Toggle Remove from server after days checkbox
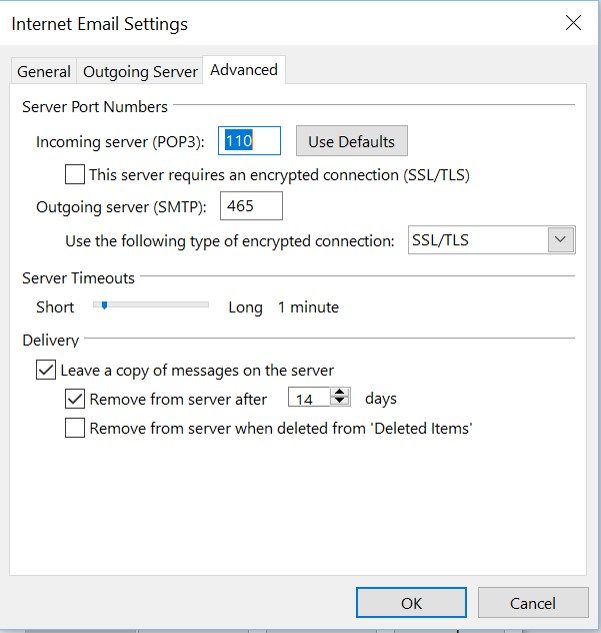Screen dimensions: 601x633 click(x=75, y=399)
